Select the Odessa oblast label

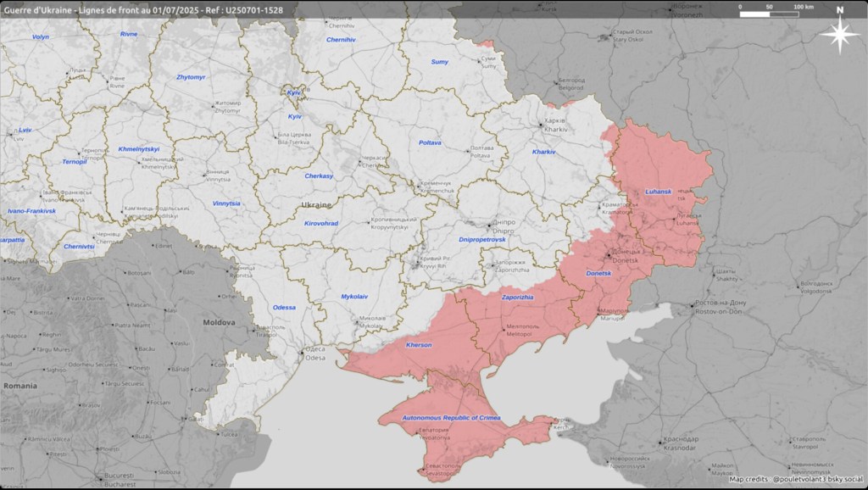tap(284, 307)
